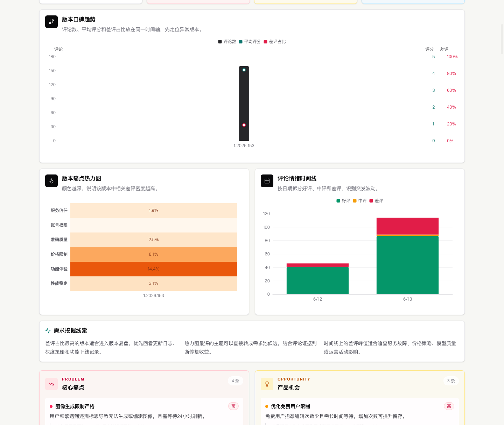
Task: Click the red 差评 segment for 6/12
Action: click(317, 265)
